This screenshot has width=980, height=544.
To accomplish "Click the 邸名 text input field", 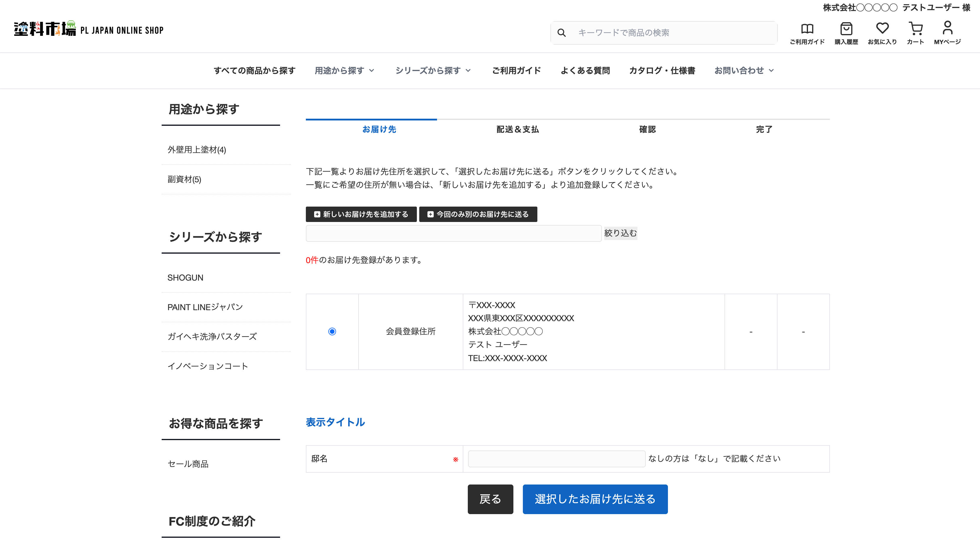I will [556, 458].
